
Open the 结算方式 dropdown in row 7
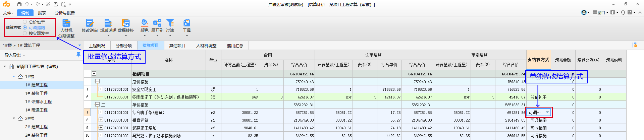pyautogui.click(x=547, y=113)
